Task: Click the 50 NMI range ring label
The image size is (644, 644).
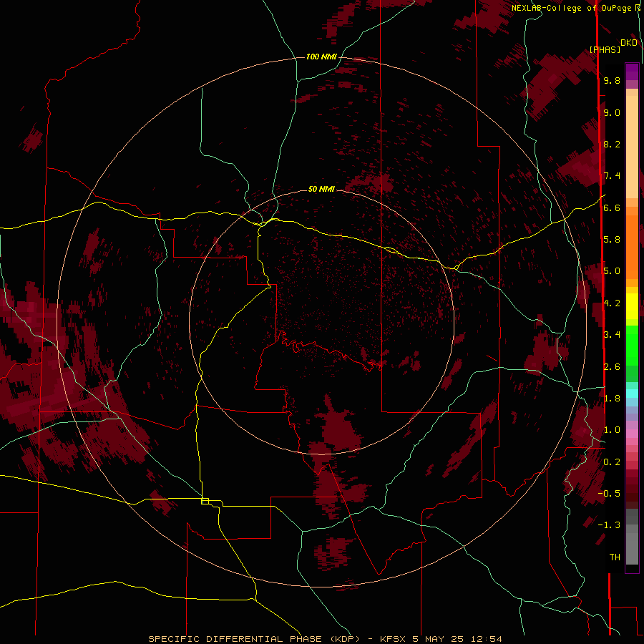Action: click(321, 189)
